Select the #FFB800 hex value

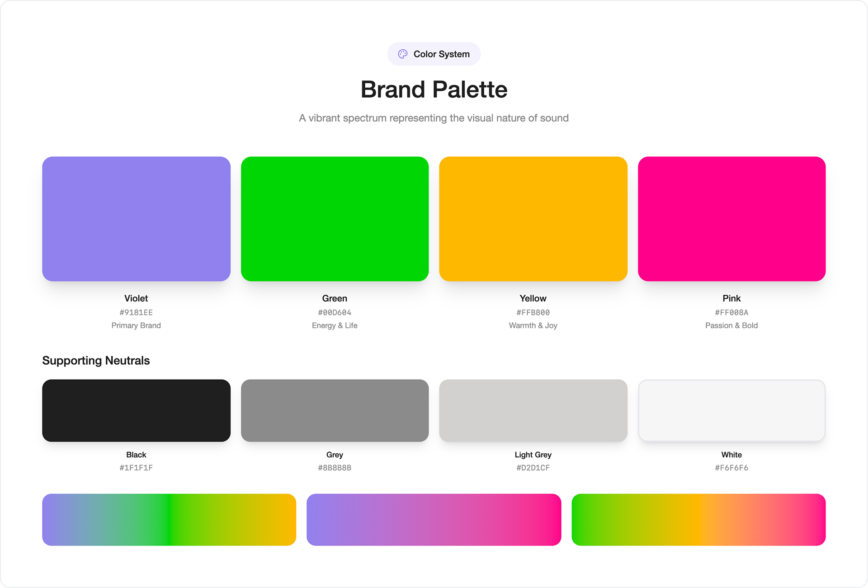tap(533, 312)
